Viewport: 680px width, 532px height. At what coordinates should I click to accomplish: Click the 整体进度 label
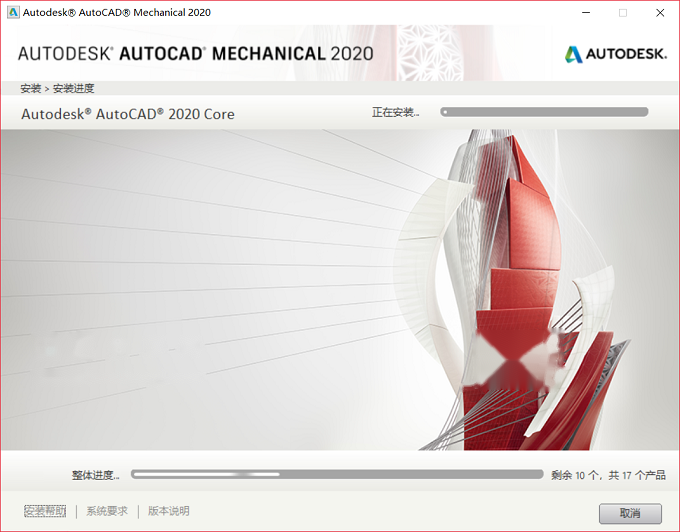pos(95,475)
